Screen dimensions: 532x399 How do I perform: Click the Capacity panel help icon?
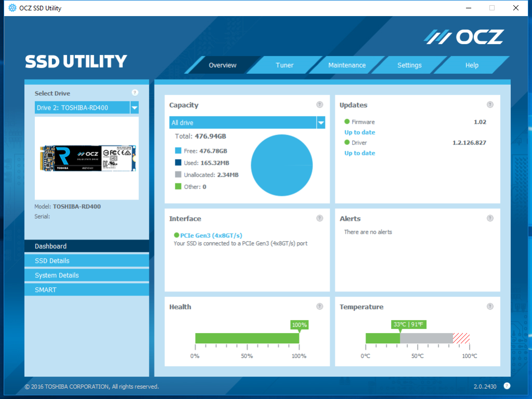pos(319,105)
